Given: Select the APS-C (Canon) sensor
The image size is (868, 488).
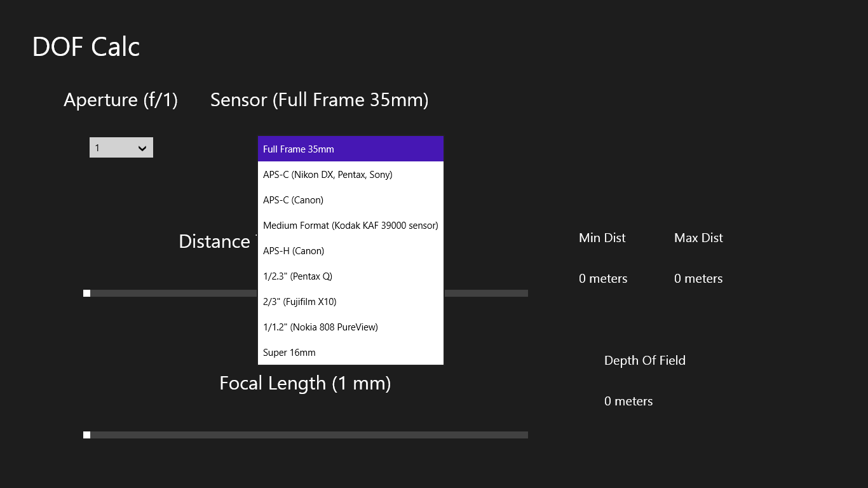Looking at the screenshot, I should [x=350, y=200].
